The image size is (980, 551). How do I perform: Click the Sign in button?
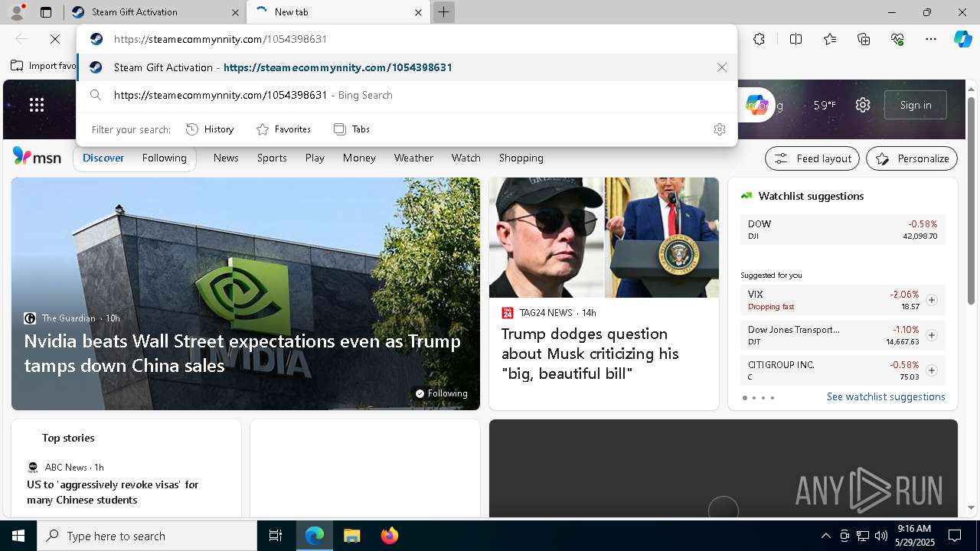click(x=916, y=105)
